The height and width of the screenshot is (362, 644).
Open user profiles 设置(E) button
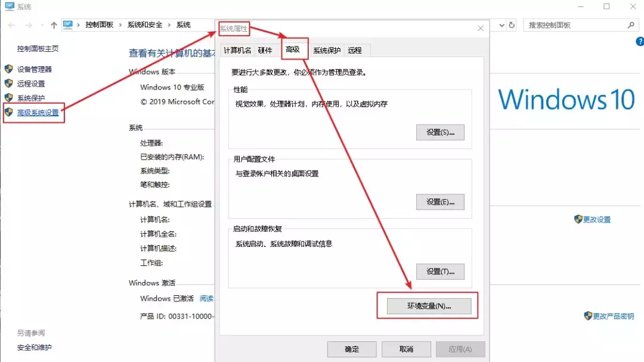pyautogui.click(x=440, y=202)
